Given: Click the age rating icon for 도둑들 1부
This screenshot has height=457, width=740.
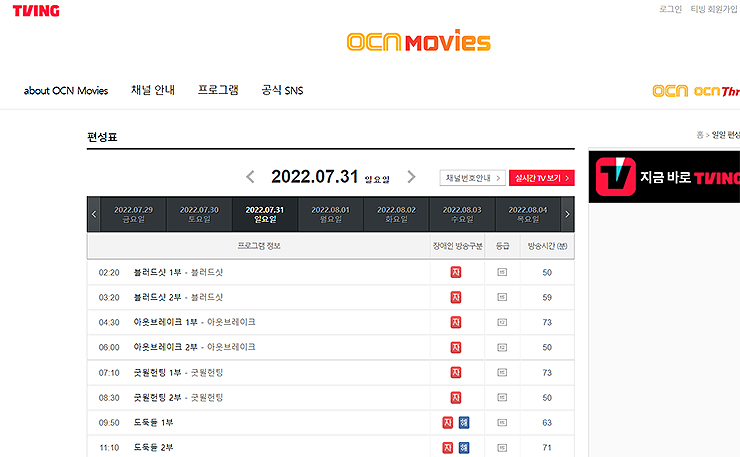Looking at the screenshot, I should [x=502, y=423].
